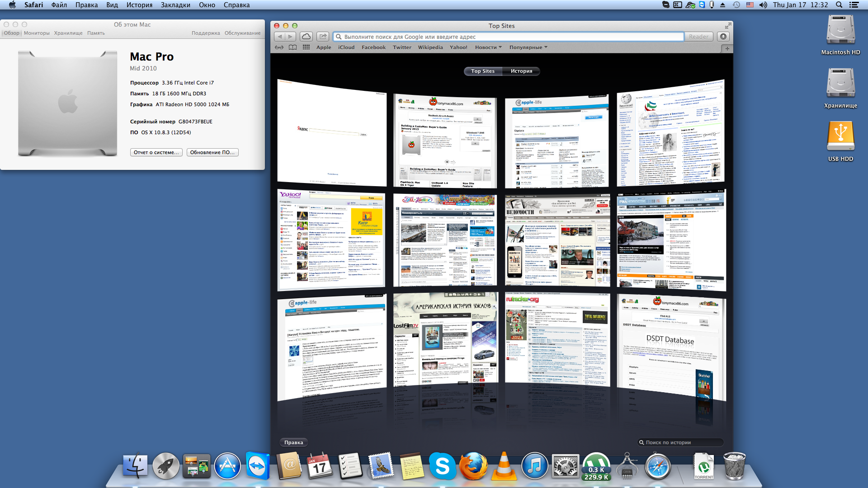
Task: Expand the Новости bookmarks folder
Action: tap(488, 47)
